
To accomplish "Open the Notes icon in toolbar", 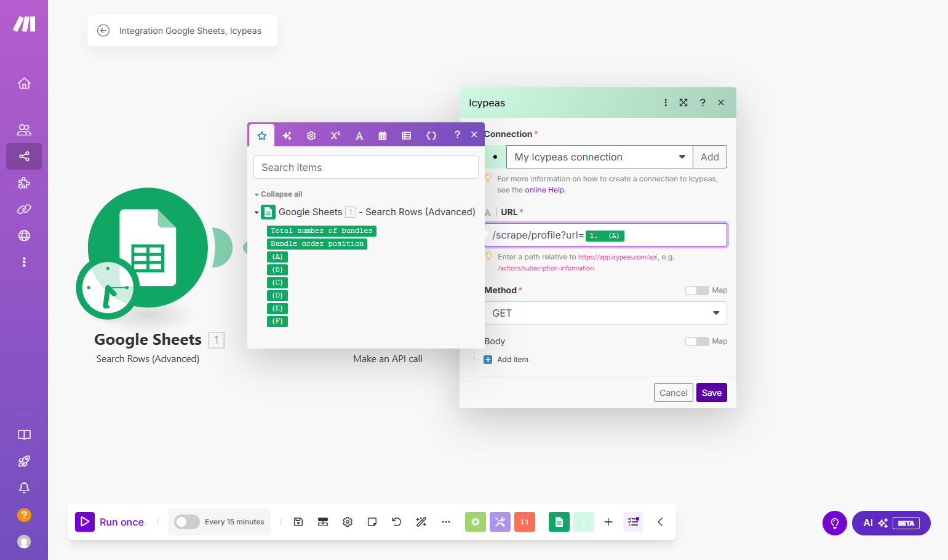I will point(372,522).
